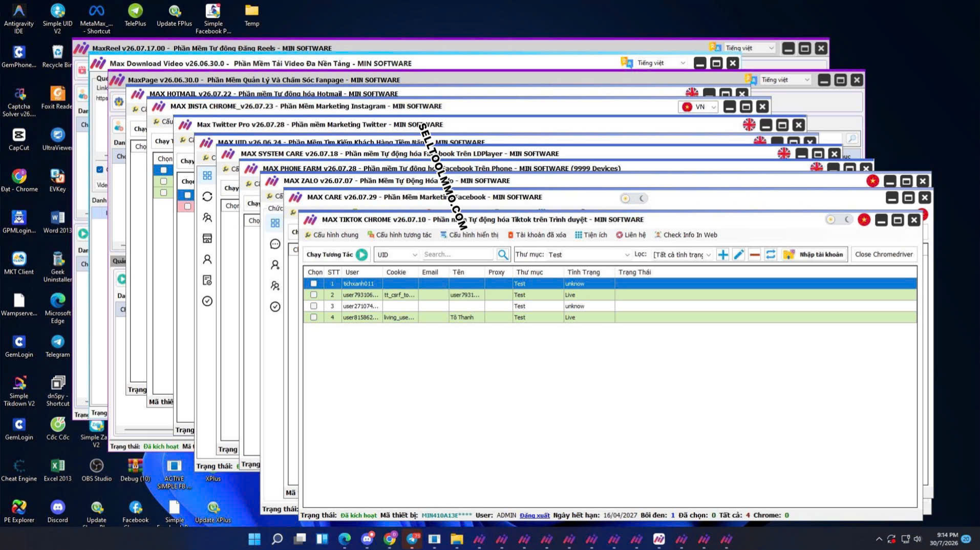The height and width of the screenshot is (550, 980).
Task: Click the checkmark circle icon in MAX ZALO sidebar
Action: [x=275, y=307]
